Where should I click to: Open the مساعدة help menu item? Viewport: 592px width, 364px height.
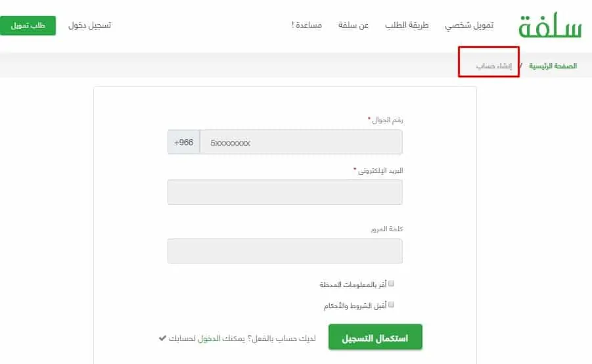(x=307, y=26)
